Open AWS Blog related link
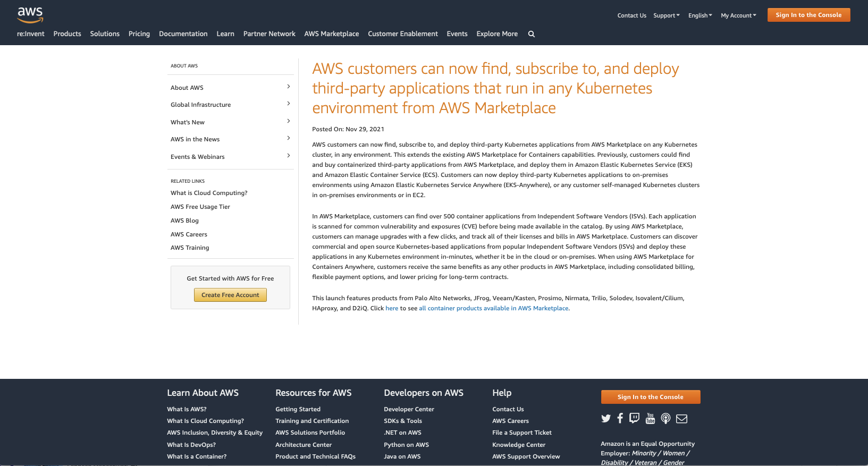Viewport: 868px width, 466px height. (184, 221)
